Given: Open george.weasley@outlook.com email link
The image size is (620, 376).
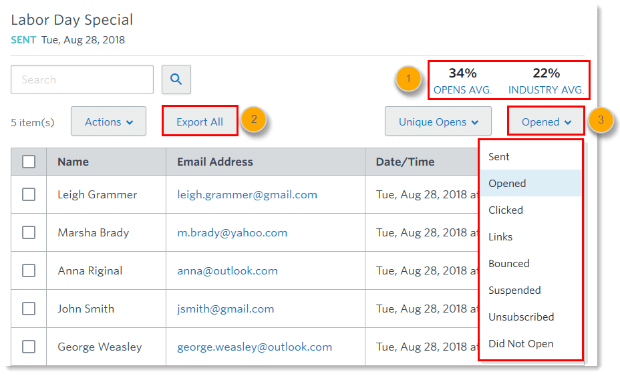Looking at the screenshot, I should coord(255,347).
